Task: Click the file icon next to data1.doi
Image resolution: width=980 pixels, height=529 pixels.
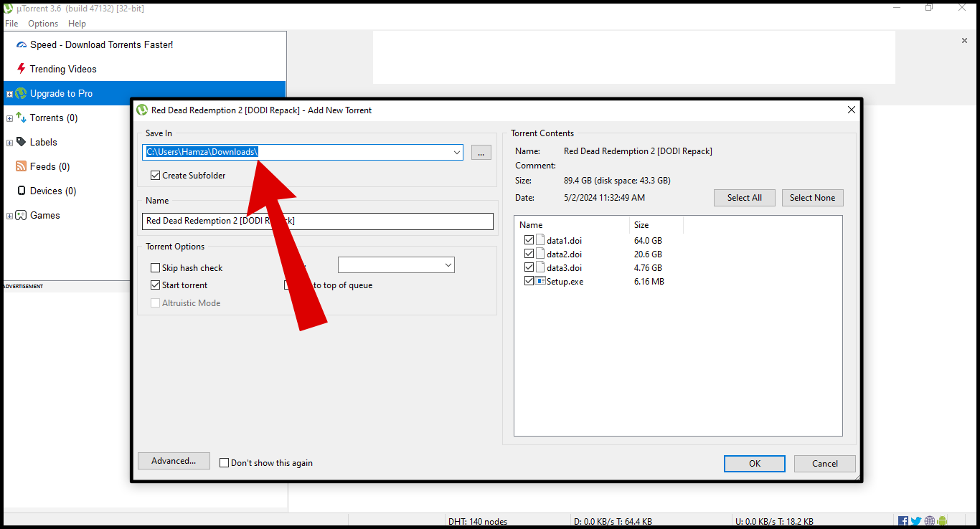Action: pyautogui.click(x=540, y=240)
